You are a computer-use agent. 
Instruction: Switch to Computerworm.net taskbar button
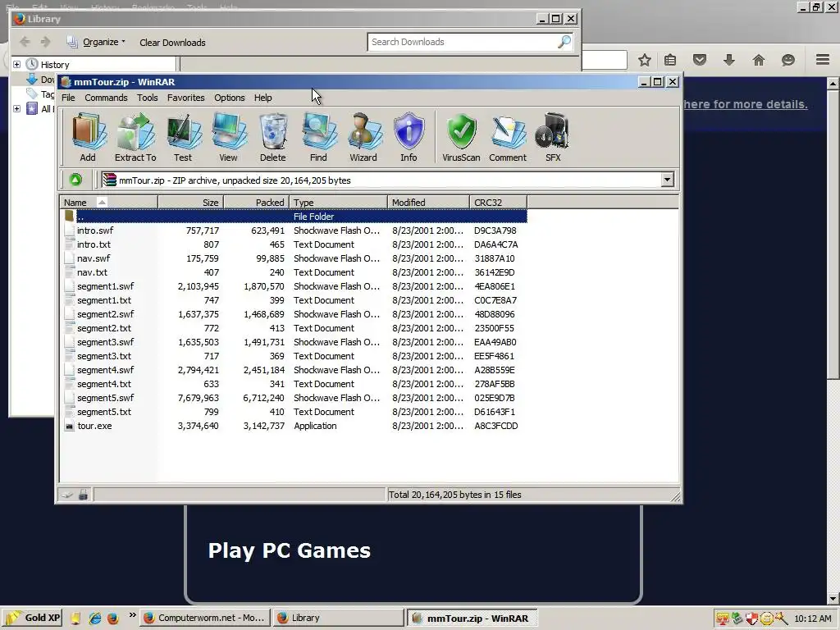(205, 618)
